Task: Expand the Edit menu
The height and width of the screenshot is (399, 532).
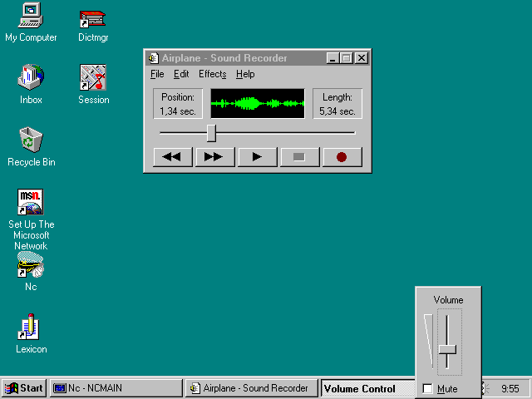Action: (x=181, y=74)
